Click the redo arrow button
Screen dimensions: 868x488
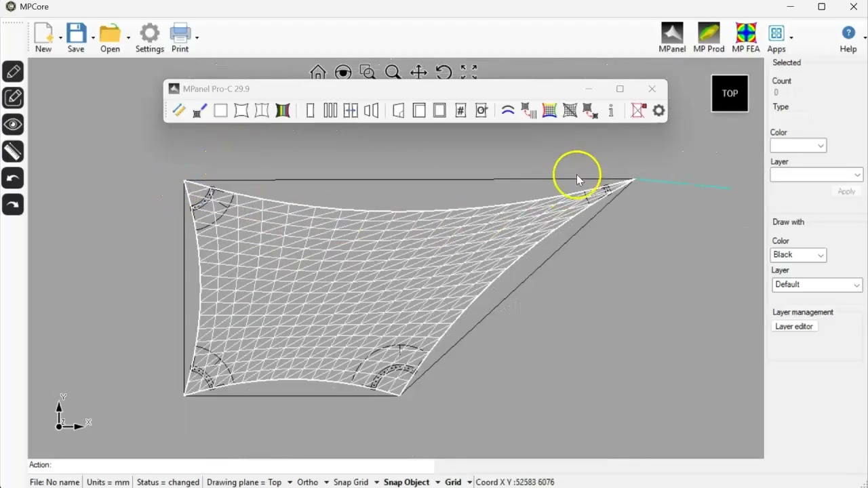pos(14,205)
